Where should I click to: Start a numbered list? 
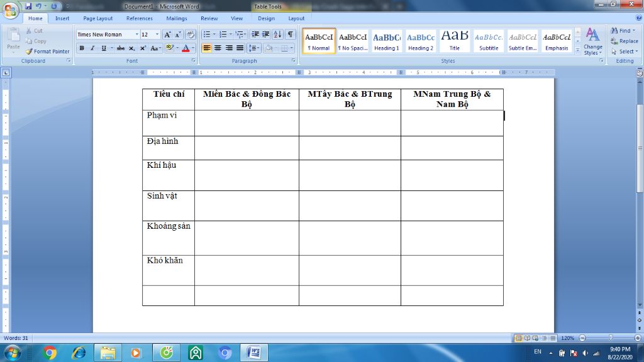(223, 35)
